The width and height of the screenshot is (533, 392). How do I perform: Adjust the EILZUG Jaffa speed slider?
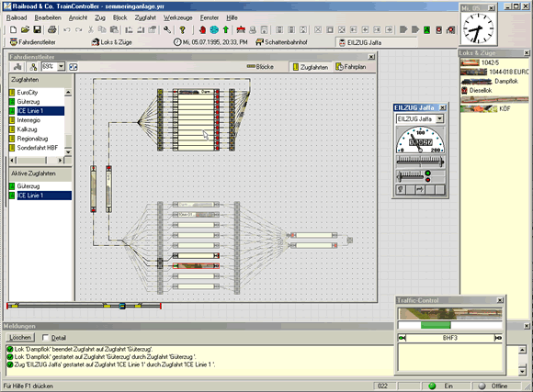pyautogui.click(x=420, y=162)
